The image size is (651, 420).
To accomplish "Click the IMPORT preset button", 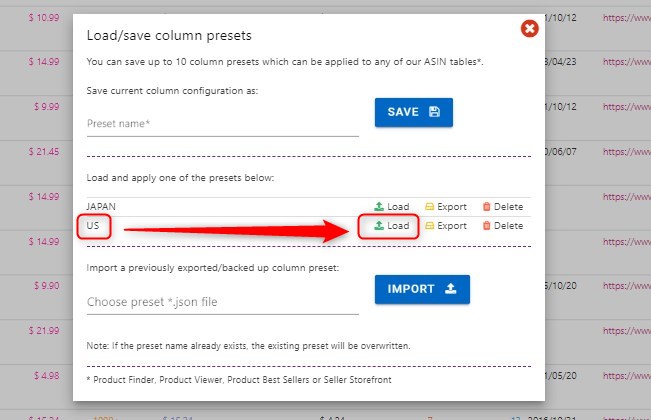I will [422, 289].
